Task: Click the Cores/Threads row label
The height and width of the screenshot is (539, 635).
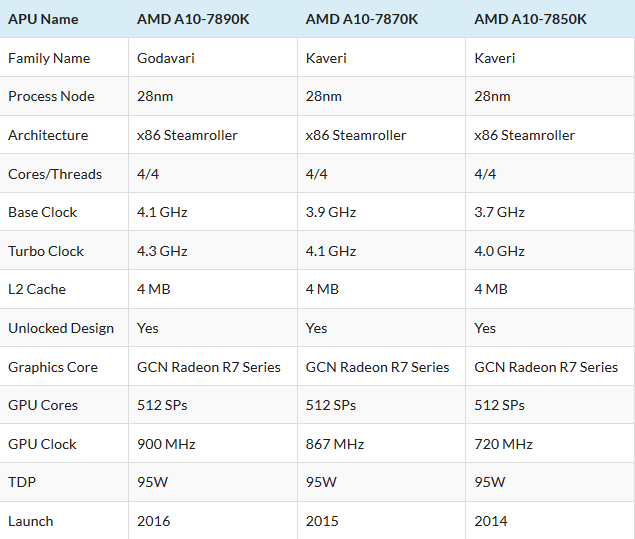Action: point(55,174)
